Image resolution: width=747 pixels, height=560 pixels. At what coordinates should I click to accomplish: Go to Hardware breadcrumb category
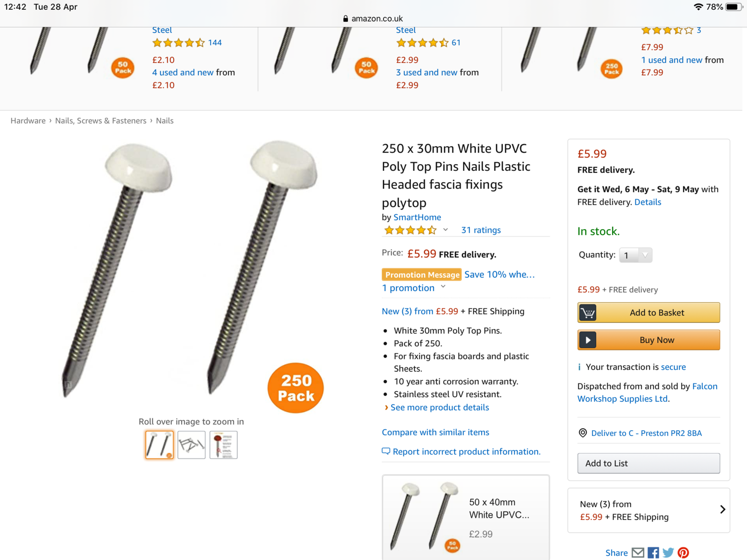pyautogui.click(x=28, y=121)
